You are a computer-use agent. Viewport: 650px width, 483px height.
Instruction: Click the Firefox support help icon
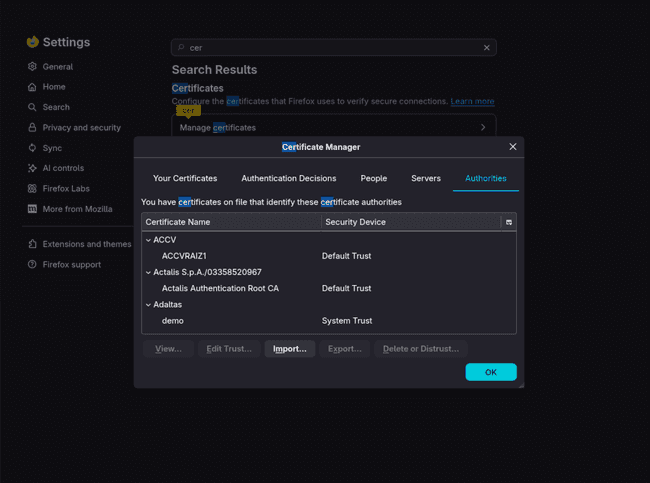click(x=32, y=265)
